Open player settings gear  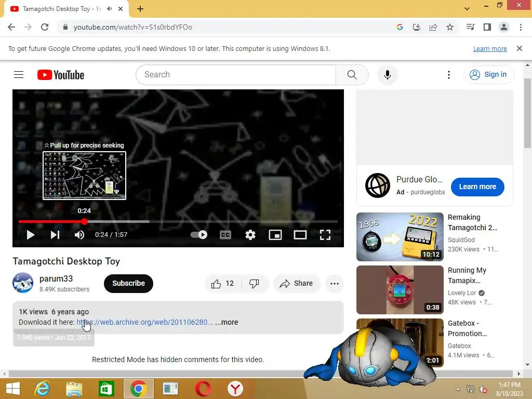[250, 235]
